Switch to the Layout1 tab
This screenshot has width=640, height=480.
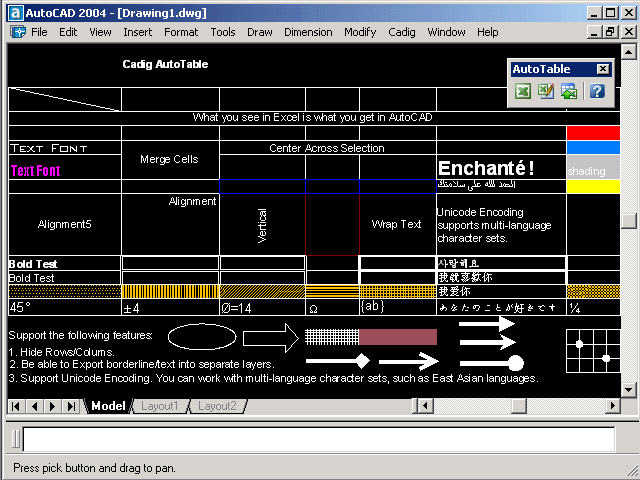(159, 406)
